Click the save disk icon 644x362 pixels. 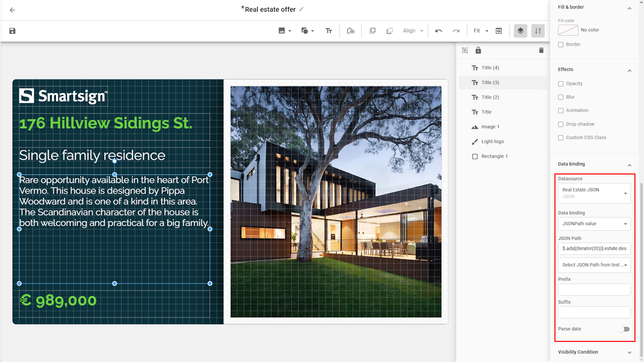point(13,31)
